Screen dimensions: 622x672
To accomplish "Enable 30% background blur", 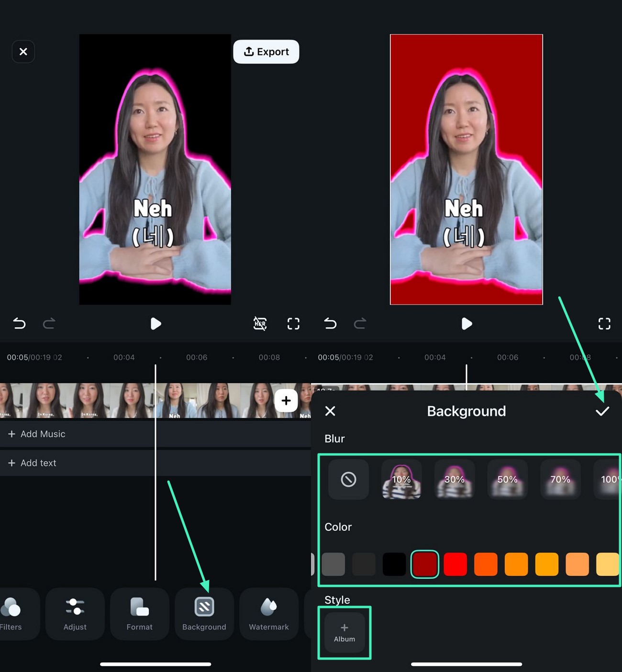I will [454, 479].
